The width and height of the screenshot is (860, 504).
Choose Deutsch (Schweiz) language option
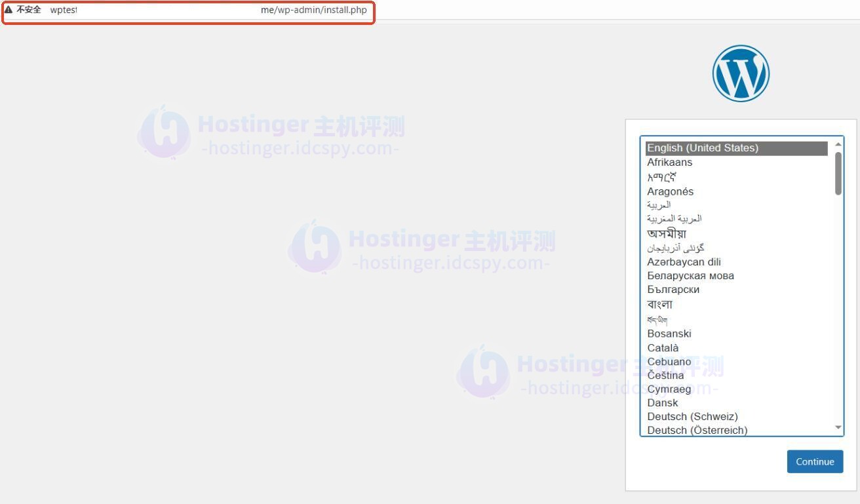692,416
